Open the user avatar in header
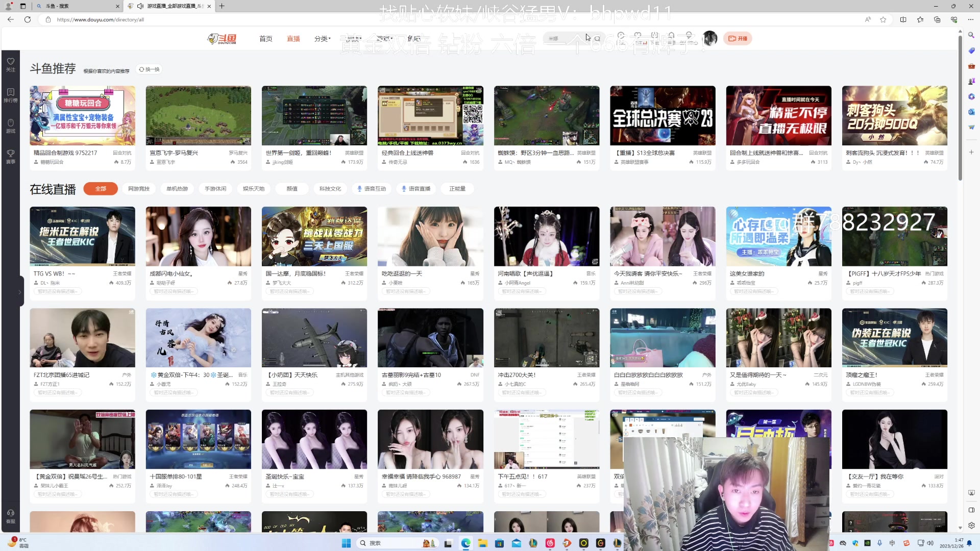 pyautogui.click(x=709, y=38)
